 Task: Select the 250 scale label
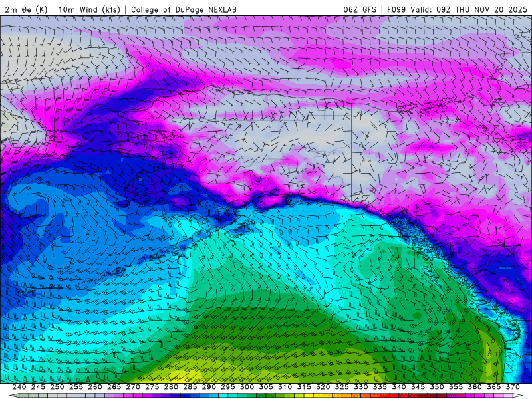(x=57, y=387)
